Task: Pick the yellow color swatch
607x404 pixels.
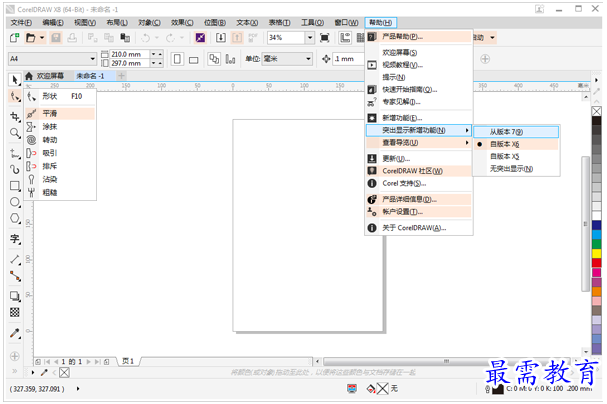Action: 597,253
